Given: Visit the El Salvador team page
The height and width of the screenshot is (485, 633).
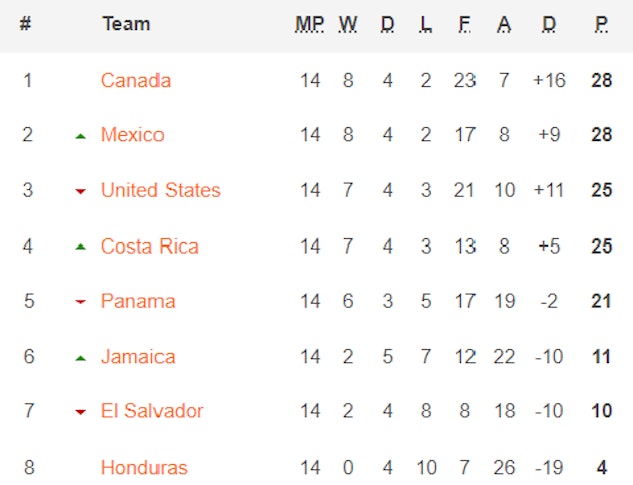Looking at the screenshot, I should click(152, 411).
